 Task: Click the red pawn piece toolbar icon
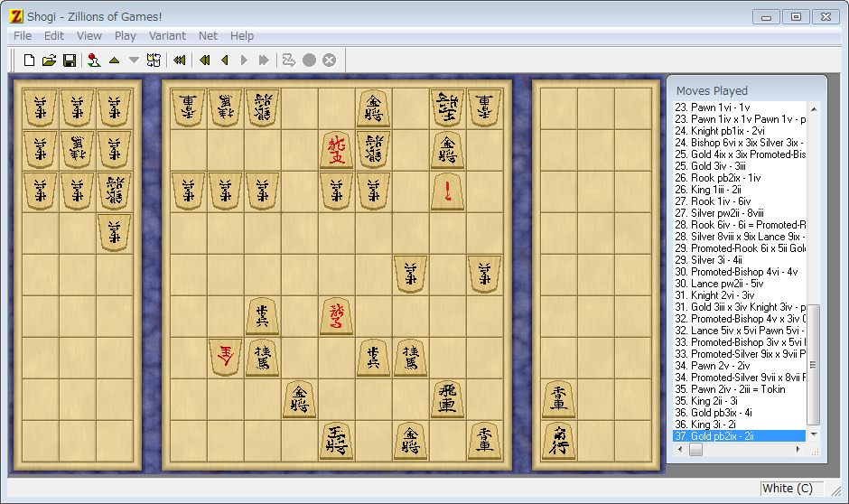(94, 61)
